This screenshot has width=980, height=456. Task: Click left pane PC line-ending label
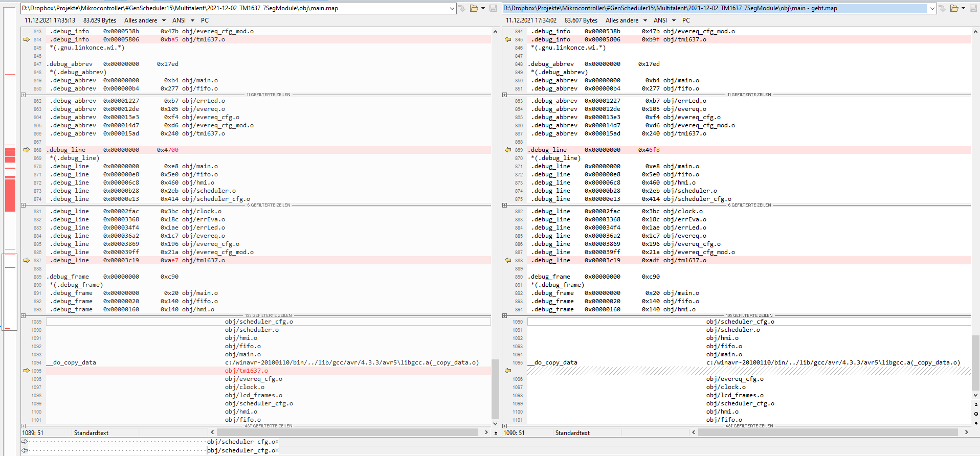tap(205, 20)
